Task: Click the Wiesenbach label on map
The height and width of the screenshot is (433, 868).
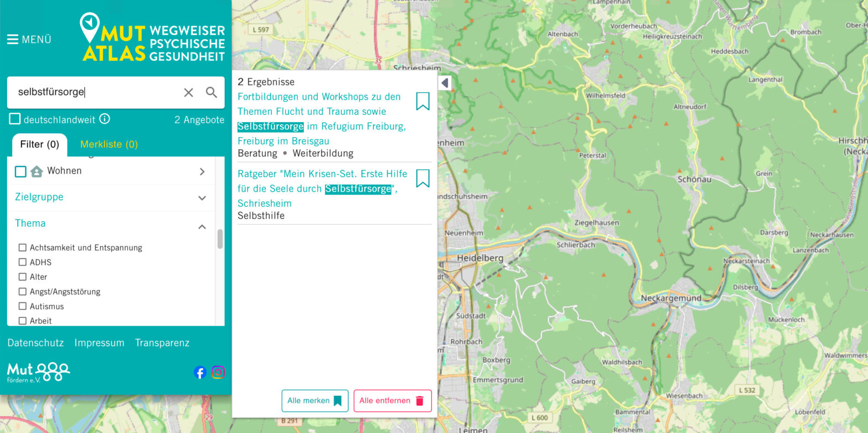Action: [684, 396]
